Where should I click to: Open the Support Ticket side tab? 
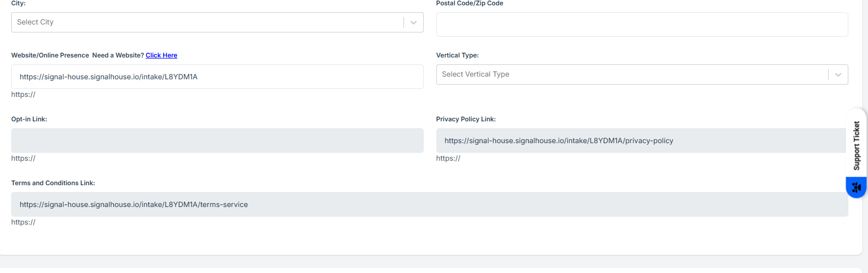pos(856,145)
